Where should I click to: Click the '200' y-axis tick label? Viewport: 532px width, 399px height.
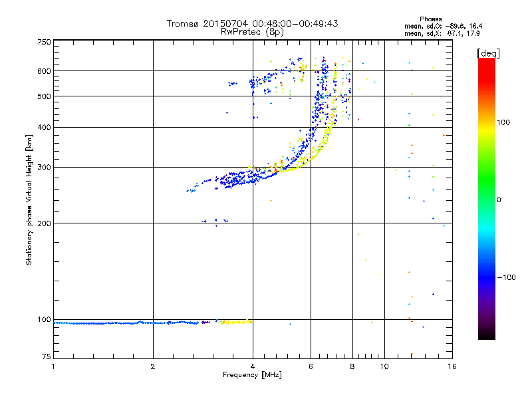(44, 223)
